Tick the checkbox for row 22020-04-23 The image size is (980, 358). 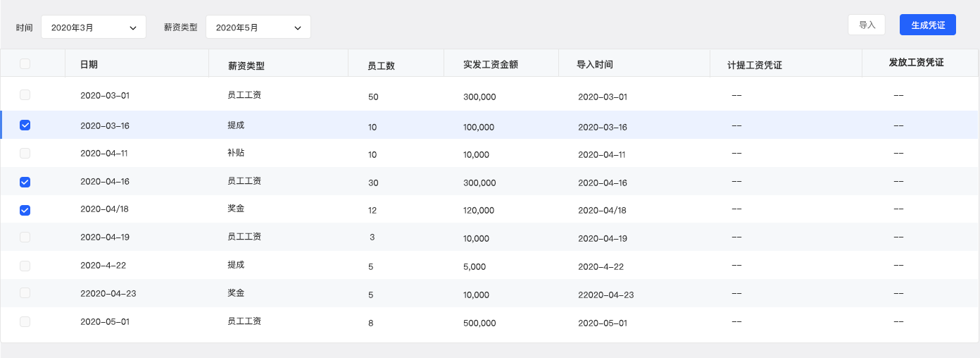(25, 293)
